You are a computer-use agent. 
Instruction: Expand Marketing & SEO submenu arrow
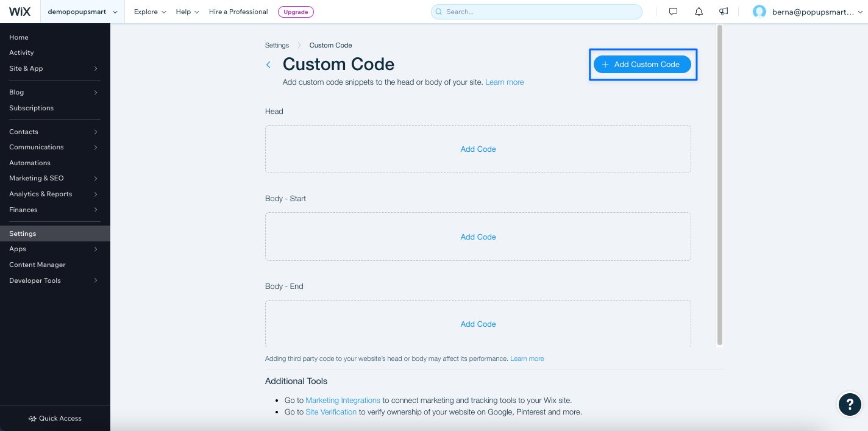pos(96,179)
